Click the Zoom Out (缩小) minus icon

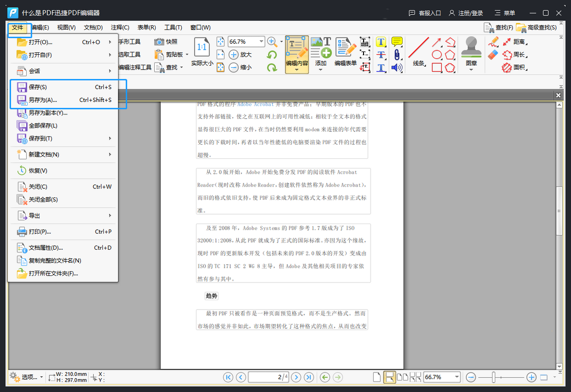coord(234,68)
